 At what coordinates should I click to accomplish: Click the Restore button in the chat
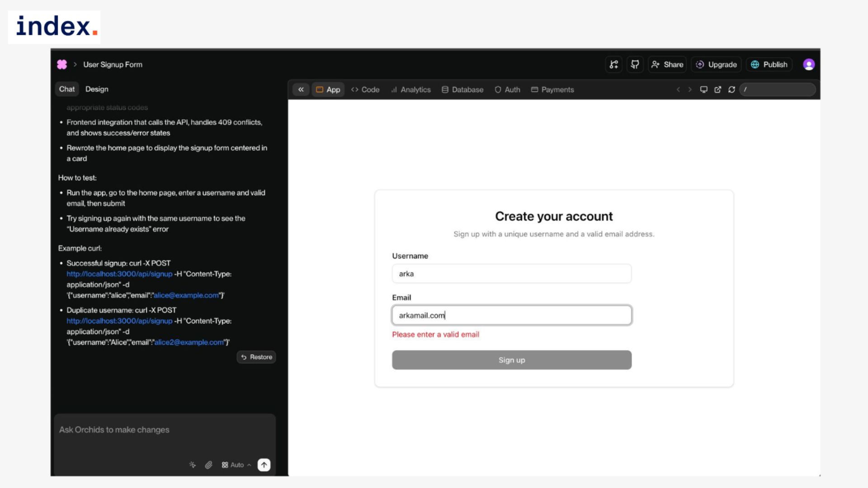pos(256,357)
